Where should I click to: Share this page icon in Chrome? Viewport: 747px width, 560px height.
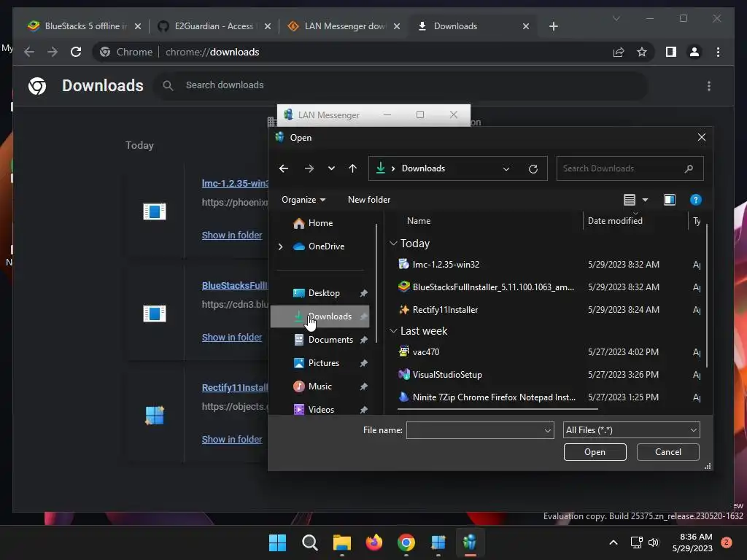point(619,52)
